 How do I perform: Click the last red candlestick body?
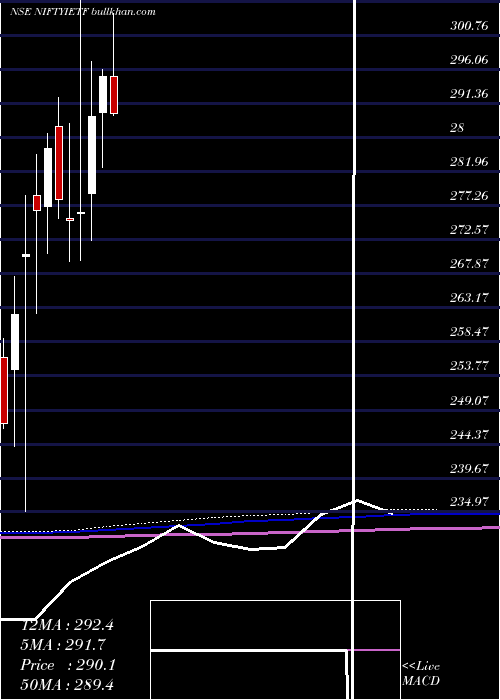pos(114,95)
